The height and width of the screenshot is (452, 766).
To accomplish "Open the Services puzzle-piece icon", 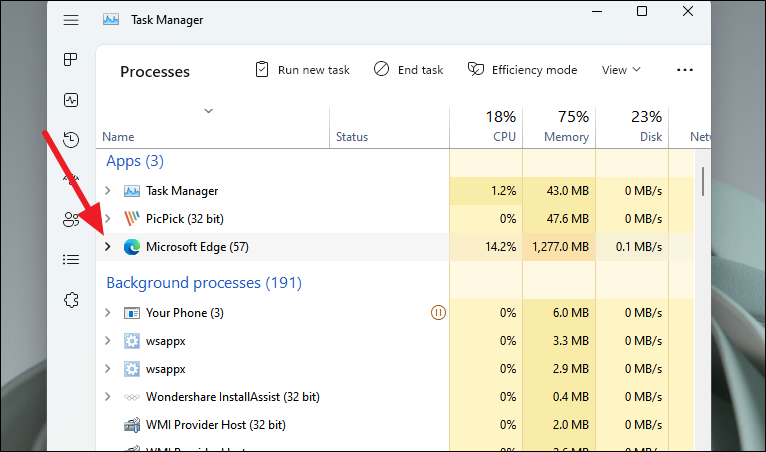I will click(70, 300).
